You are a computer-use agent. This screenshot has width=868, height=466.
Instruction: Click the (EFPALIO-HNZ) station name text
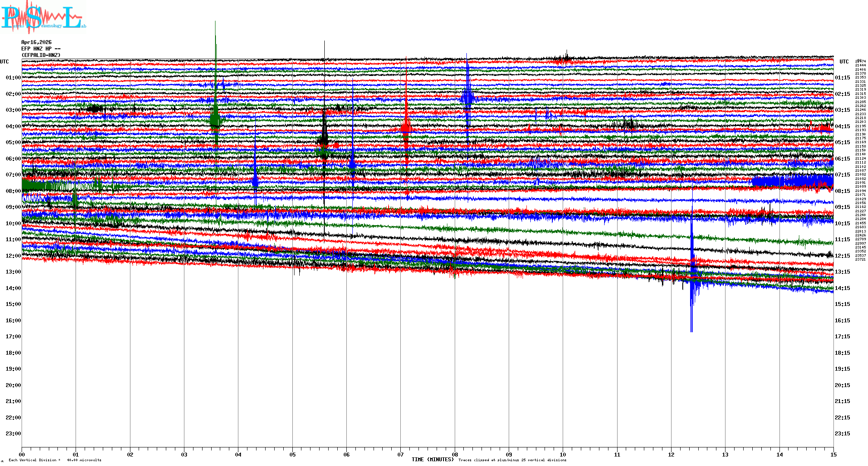pyautogui.click(x=41, y=55)
